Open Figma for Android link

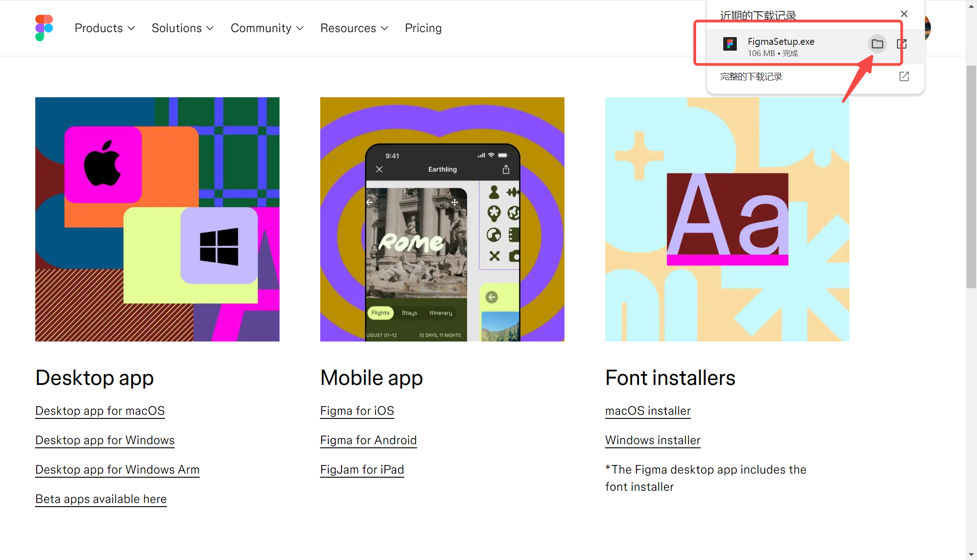coord(368,440)
